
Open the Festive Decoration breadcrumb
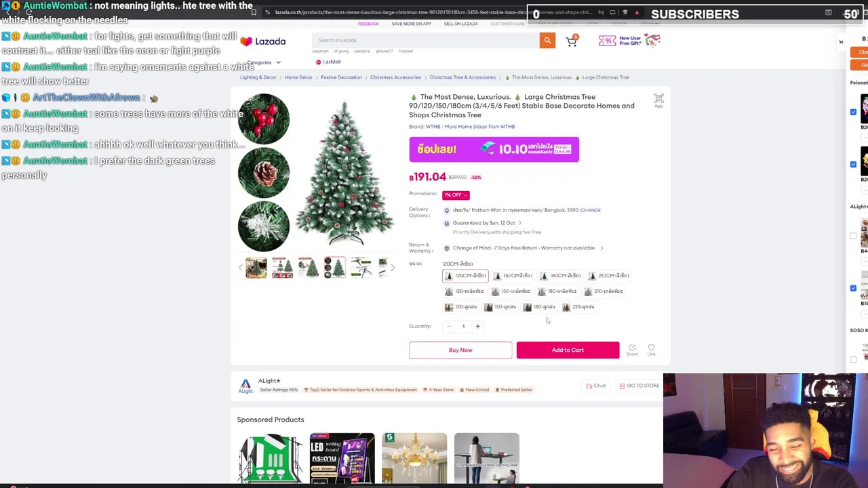341,77
